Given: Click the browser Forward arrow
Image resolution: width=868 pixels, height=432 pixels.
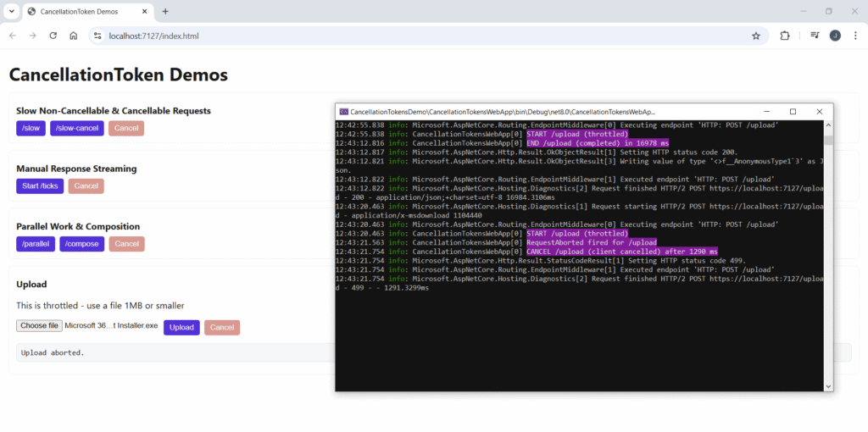Looking at the screenshot, I should [33, 36].
